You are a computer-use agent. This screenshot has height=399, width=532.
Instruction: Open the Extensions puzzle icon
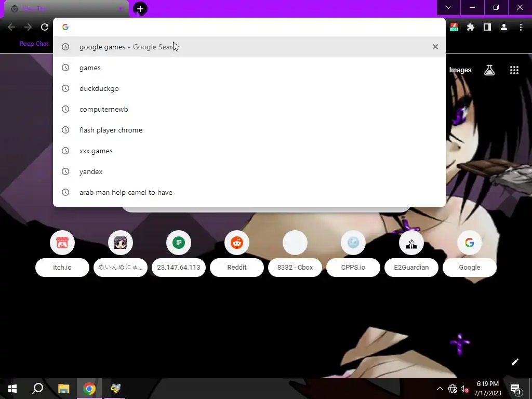(x=471, y=27)
